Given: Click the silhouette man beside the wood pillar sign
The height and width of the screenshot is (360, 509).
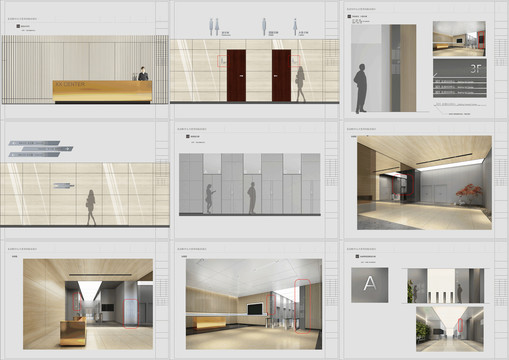Looking at the screenshot, I should tap(360, 88).
